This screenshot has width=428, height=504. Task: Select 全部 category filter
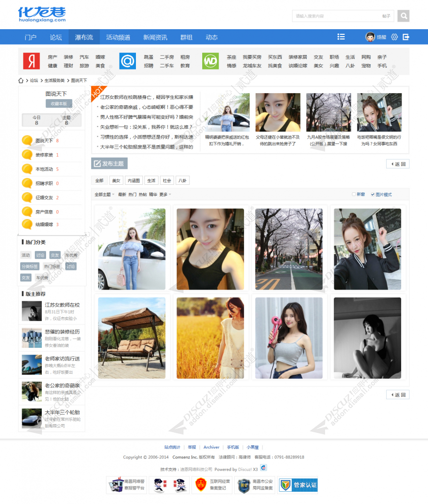(99, 181)
